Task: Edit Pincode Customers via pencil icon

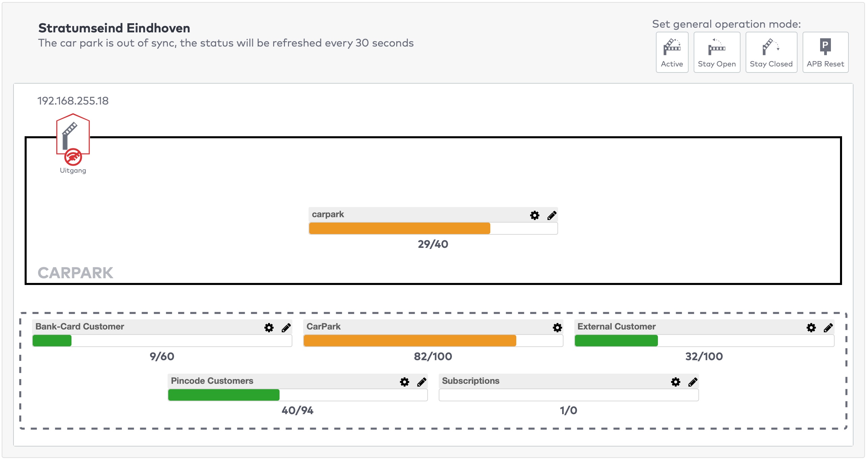Action: pyautogui.click(x=422, y=382)
